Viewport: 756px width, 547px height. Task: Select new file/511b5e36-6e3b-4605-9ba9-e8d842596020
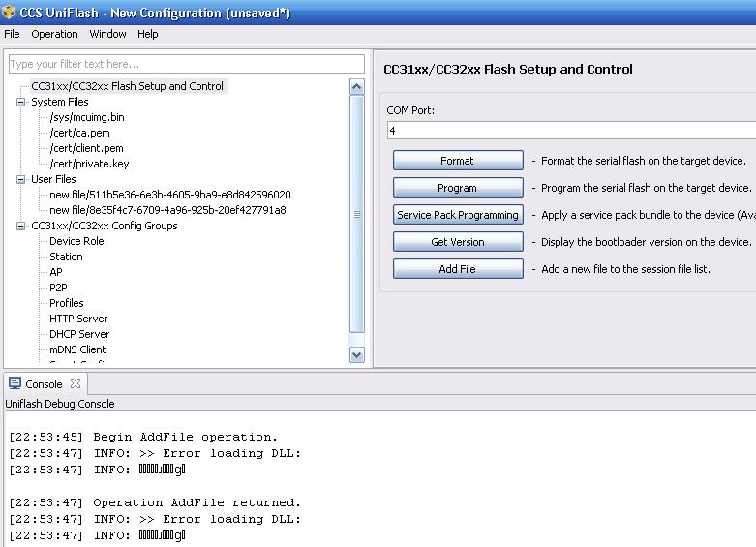(x=170, y=195)
